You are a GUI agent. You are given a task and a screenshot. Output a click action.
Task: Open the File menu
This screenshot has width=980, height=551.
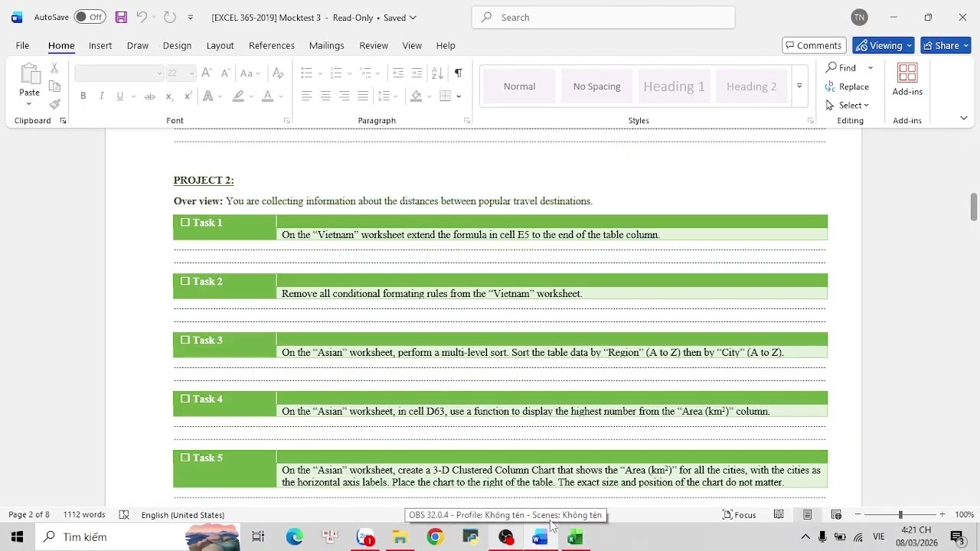tap(22, 45)
